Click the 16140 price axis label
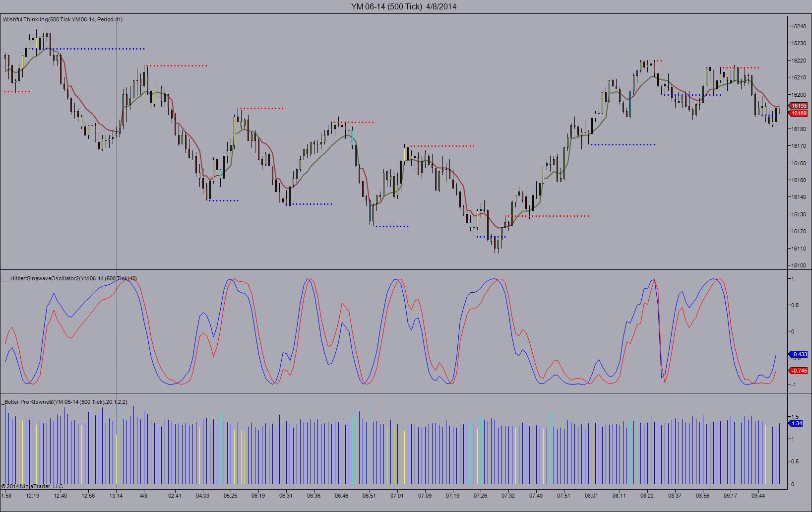812x512 pixels. pyautogui.click(x=799, y=197)
